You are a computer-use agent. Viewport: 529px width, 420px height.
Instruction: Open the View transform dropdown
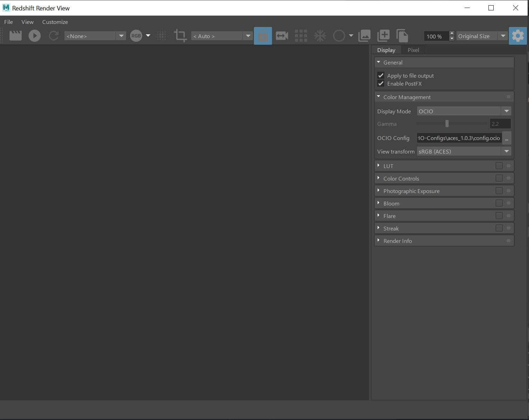[x=464, y=151]
